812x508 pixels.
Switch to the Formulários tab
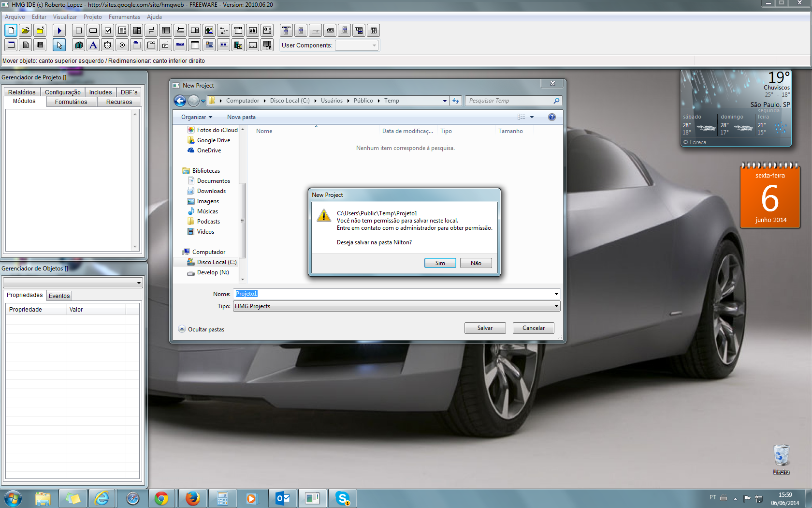71,102
